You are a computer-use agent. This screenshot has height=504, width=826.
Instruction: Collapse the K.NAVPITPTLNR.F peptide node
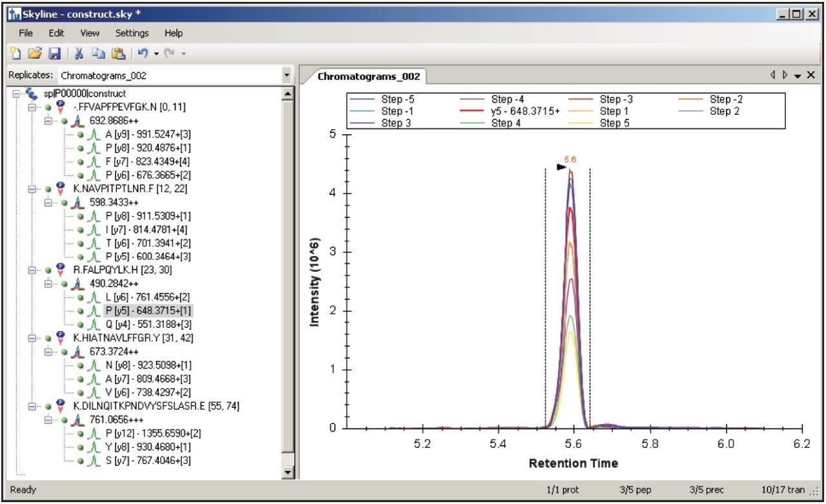point(34,188)
